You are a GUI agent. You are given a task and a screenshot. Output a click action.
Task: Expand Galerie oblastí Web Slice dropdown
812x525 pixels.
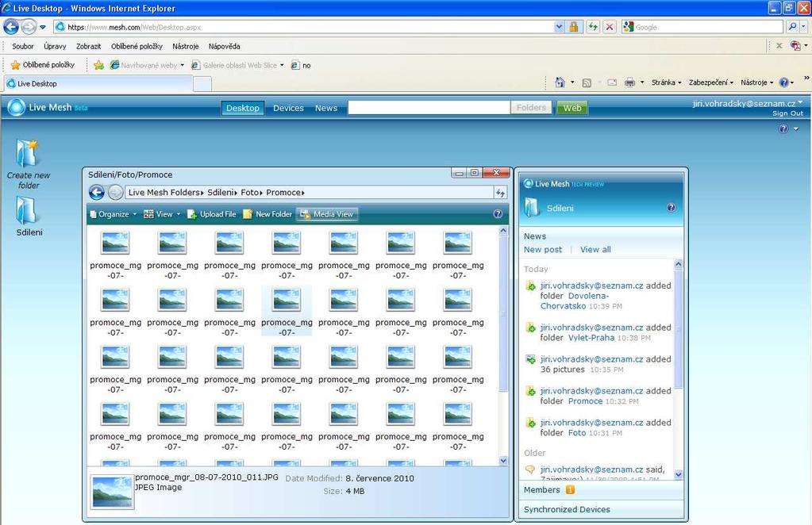click(x=282, y=65)
